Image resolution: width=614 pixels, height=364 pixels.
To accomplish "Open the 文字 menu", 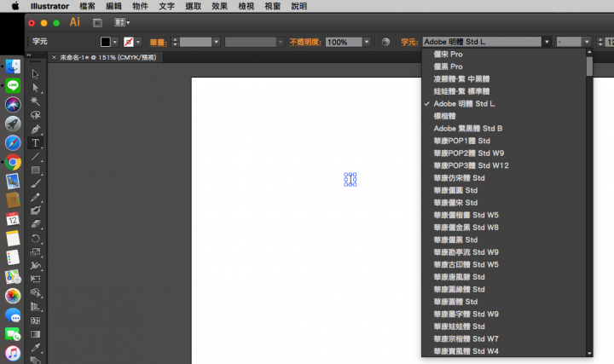I will tap(166, 6).
